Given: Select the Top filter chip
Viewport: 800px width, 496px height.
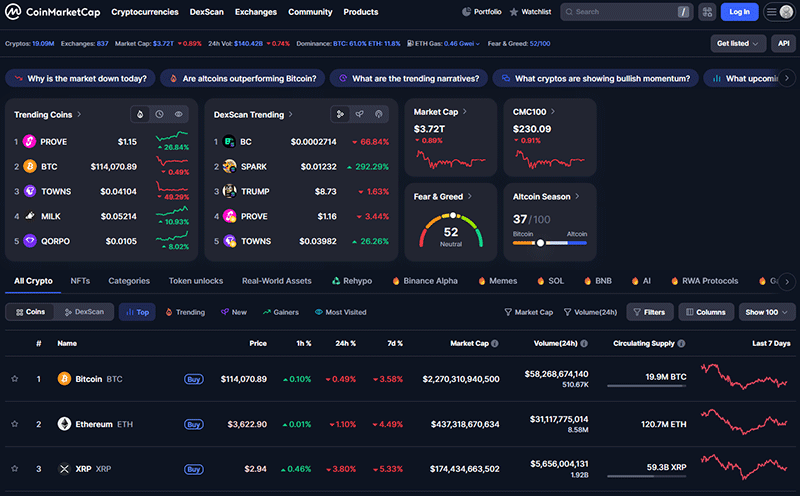Looking at the screenshot, I should pos(137,312).
